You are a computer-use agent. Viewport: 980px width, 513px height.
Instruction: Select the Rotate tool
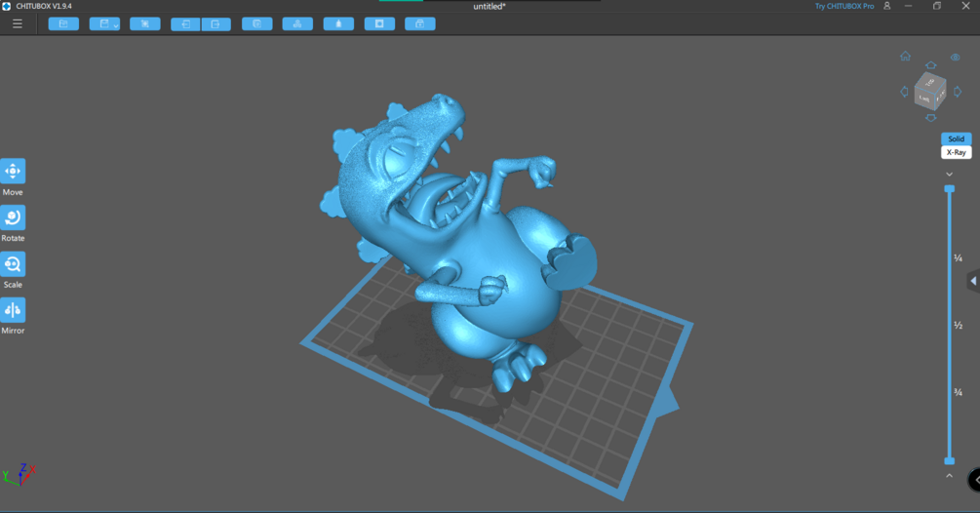pyautogui.click(x=13, y=217)
